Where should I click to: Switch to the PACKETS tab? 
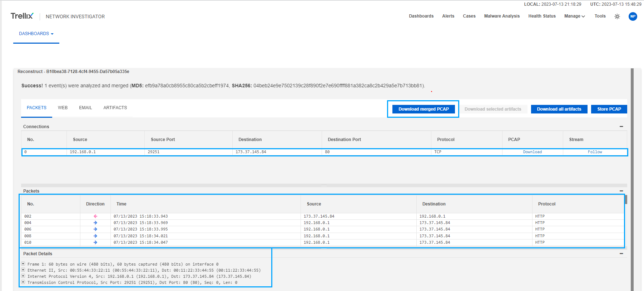coord(36,108)
